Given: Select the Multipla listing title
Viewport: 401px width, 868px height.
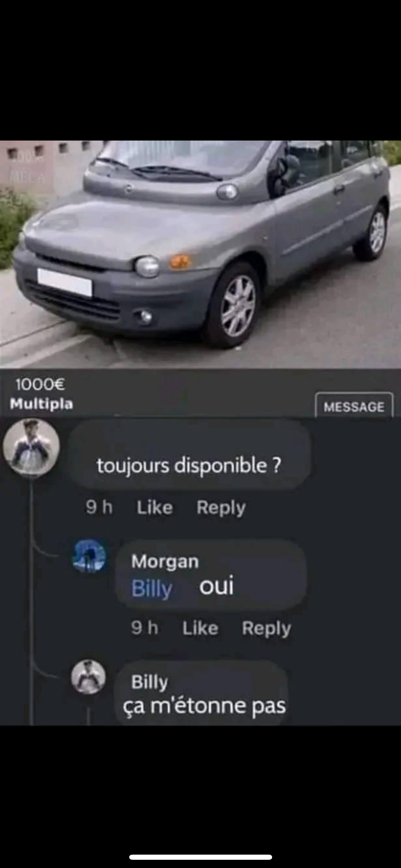Looking at the screenshot, I should click(41, 404).
